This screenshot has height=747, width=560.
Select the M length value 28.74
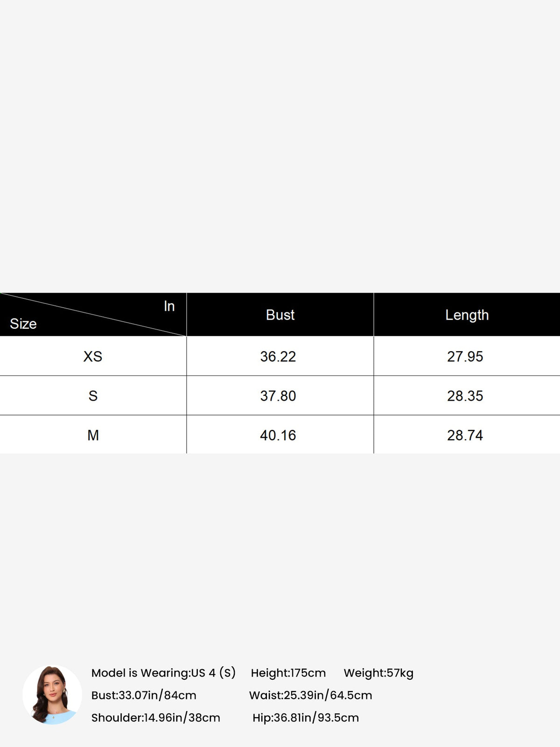point(465,435)
